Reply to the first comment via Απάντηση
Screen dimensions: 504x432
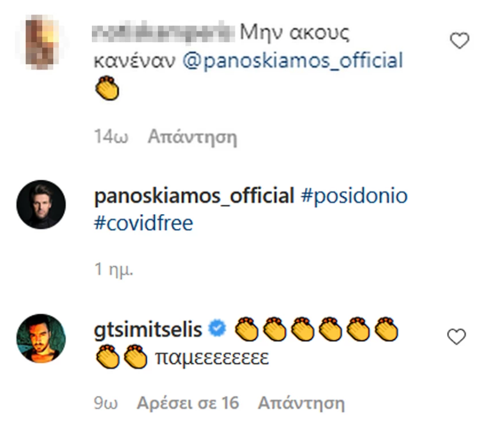(192, 136)
